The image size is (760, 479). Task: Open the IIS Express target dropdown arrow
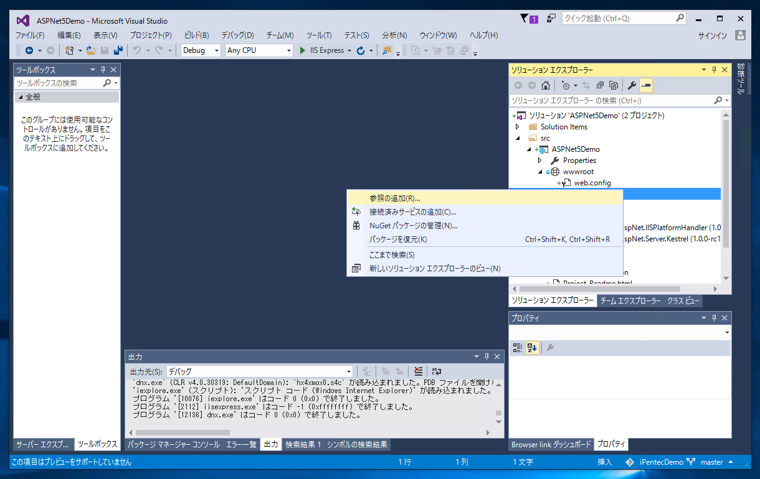[349, 50]
